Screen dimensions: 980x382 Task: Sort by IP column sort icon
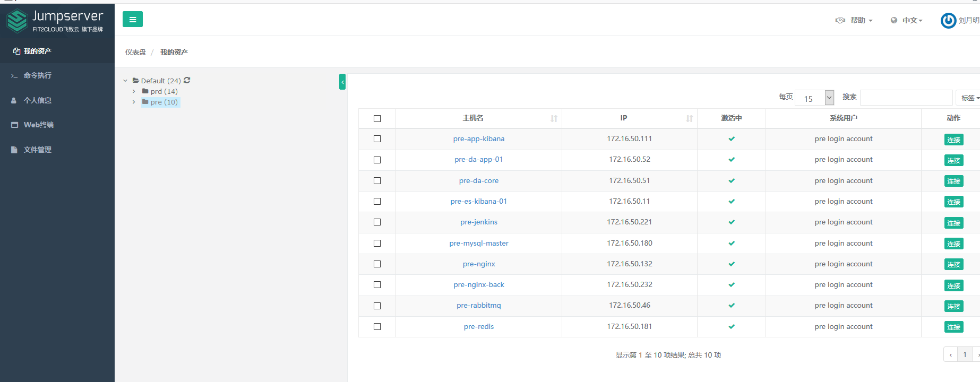[689, 118]
